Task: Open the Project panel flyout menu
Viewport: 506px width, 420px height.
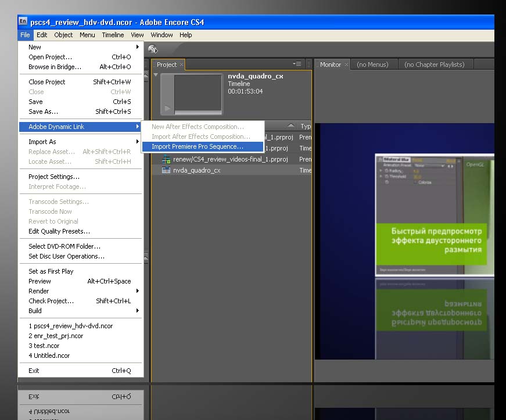Action: (297, 64)
